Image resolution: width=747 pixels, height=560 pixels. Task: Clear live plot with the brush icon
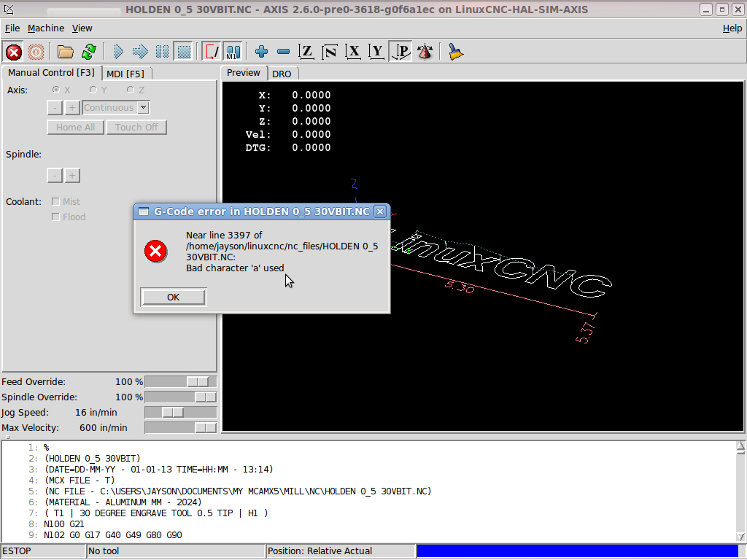coord(455,52)
